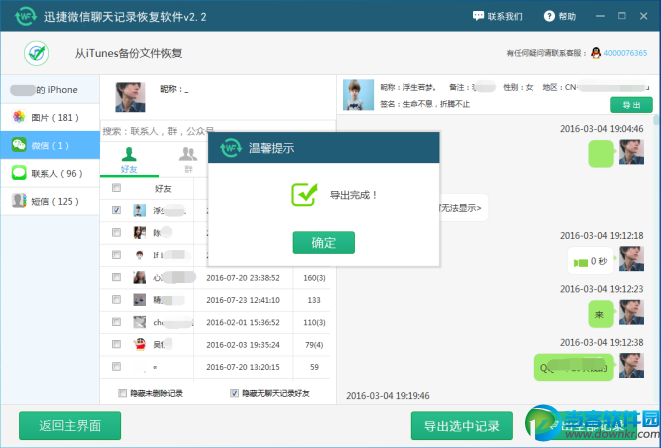Screen dimensions: 661x448
Task: Click the green checkmark iTunes recovery icon
Action: (x=37, y=54)
